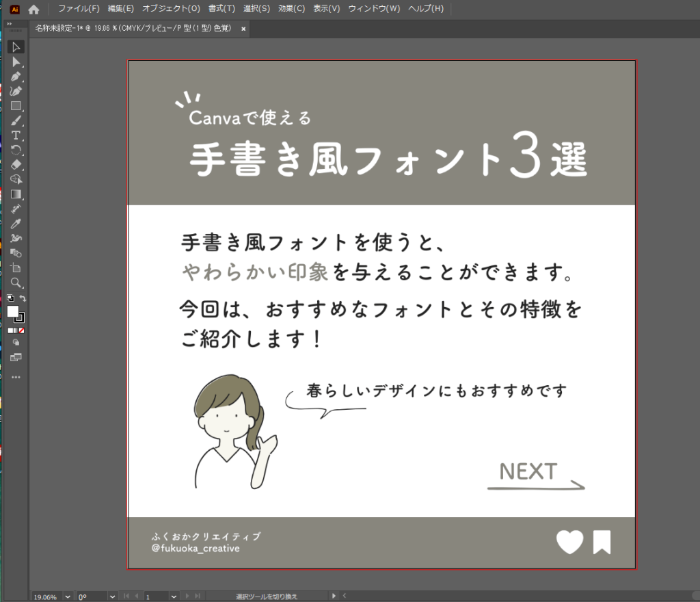Open the 編集(E) menu
700x602 pixels.
point(120,8)
